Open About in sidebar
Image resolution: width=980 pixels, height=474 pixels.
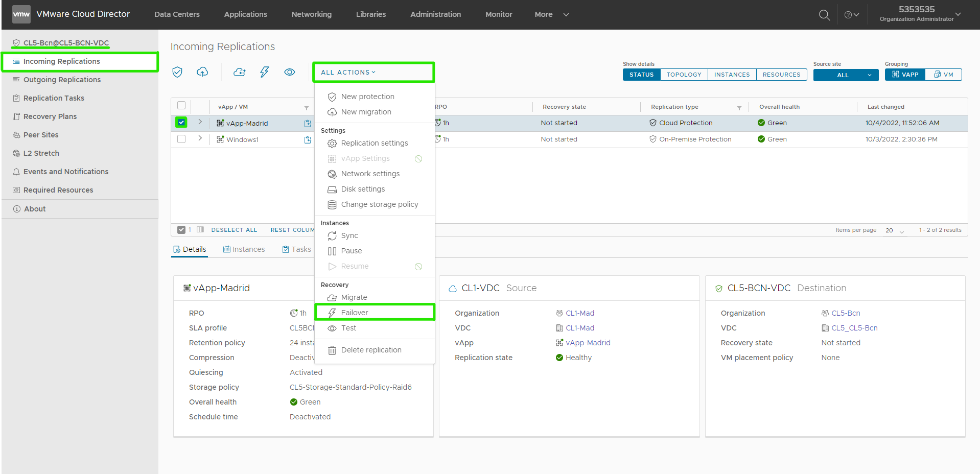(x=80, y=209)
